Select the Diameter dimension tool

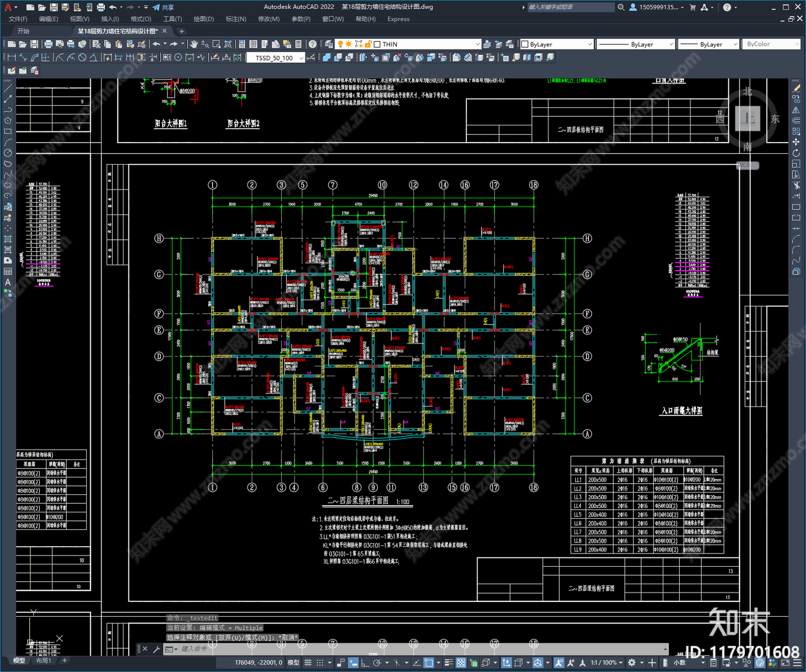[82, 57]
